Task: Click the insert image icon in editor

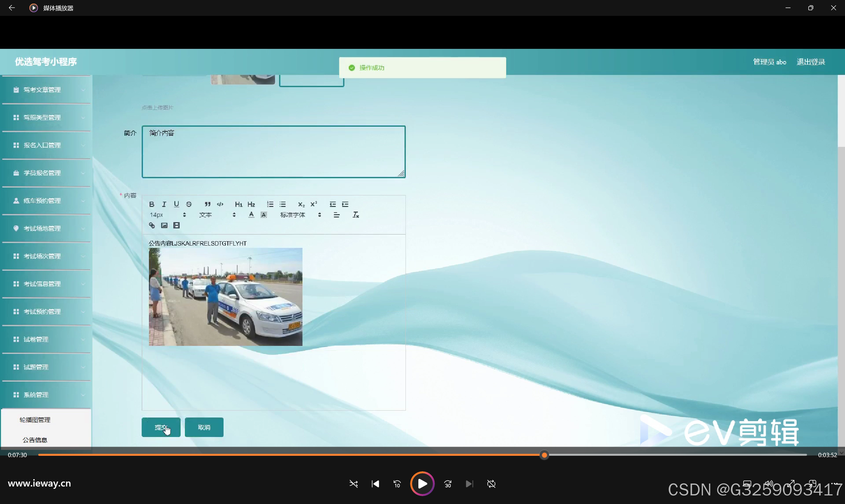Action: (164, 225)
